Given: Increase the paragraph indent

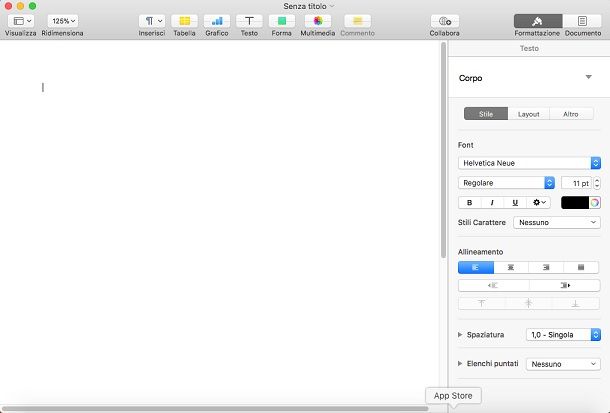Looking at the screenshot, I should pos(564,285).
